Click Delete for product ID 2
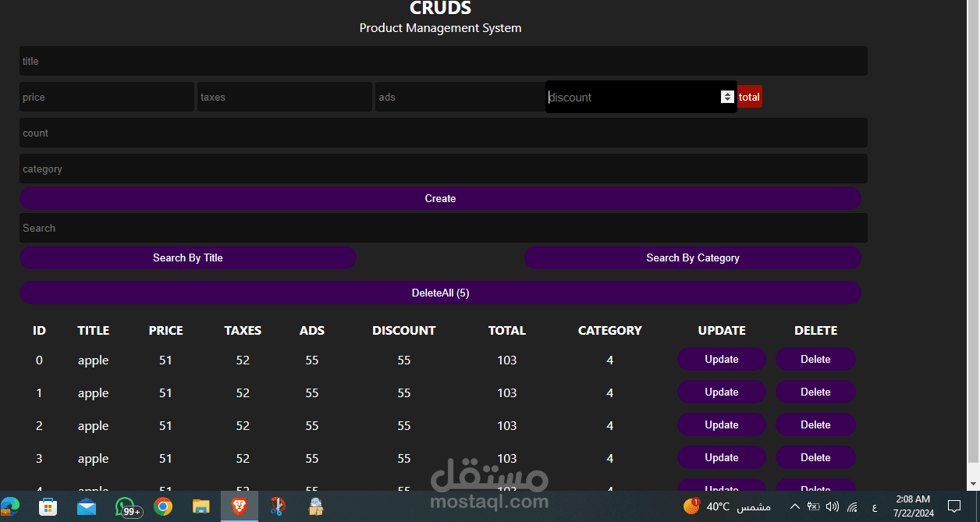 815,424
